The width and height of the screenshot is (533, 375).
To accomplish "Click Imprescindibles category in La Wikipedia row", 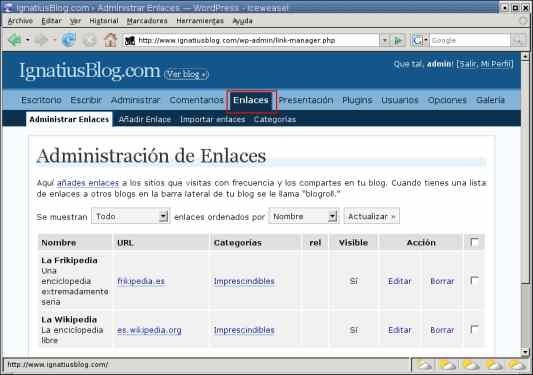I will (244, 330).
